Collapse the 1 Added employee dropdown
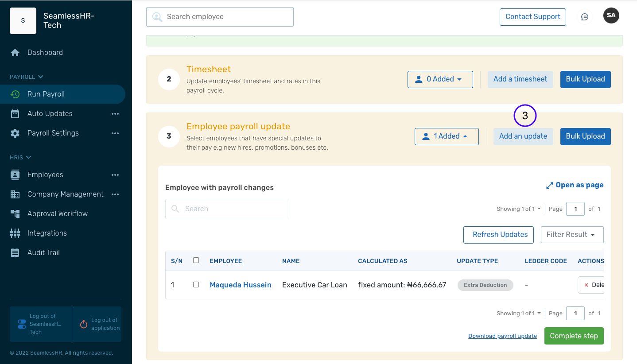This screenshot has width=637, height=364. coord(446,136)
